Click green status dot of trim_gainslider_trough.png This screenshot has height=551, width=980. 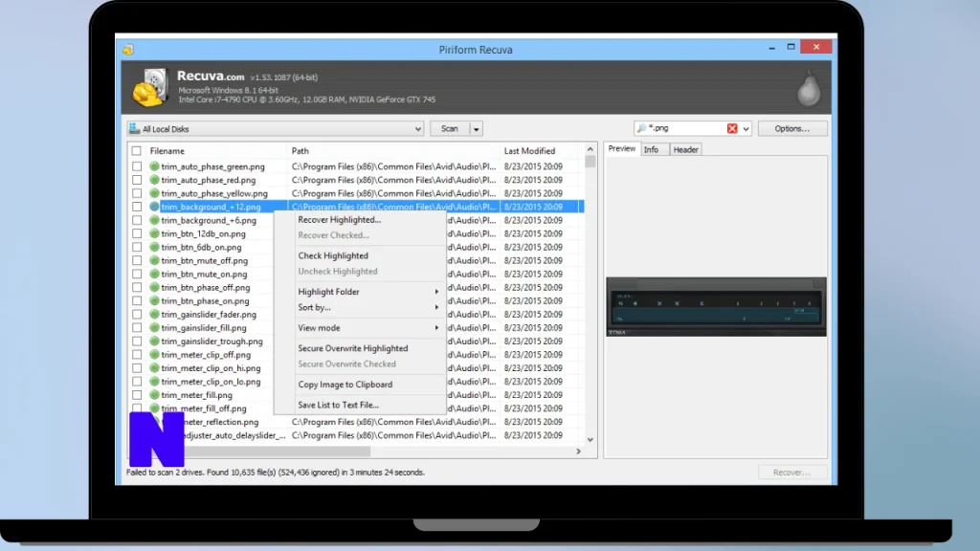pos(154,342)
